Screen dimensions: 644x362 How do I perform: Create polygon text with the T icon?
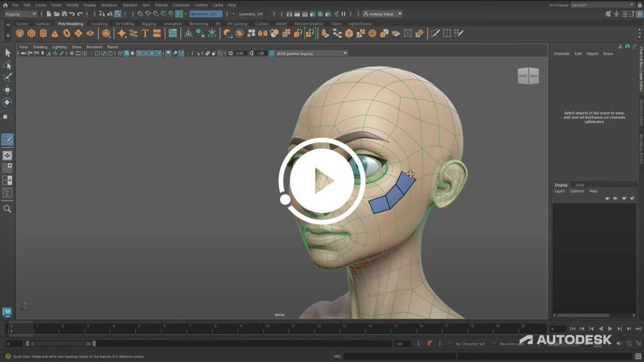point(145,33)
